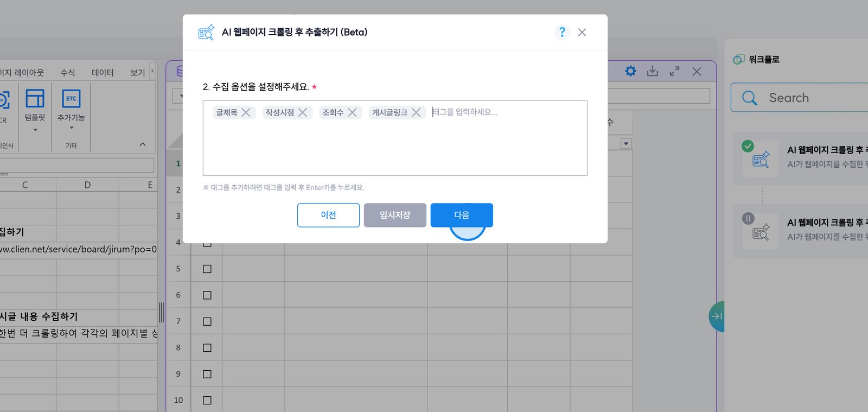
Task: Open the 보기 ribbon tab
Action: pos(138,73)
